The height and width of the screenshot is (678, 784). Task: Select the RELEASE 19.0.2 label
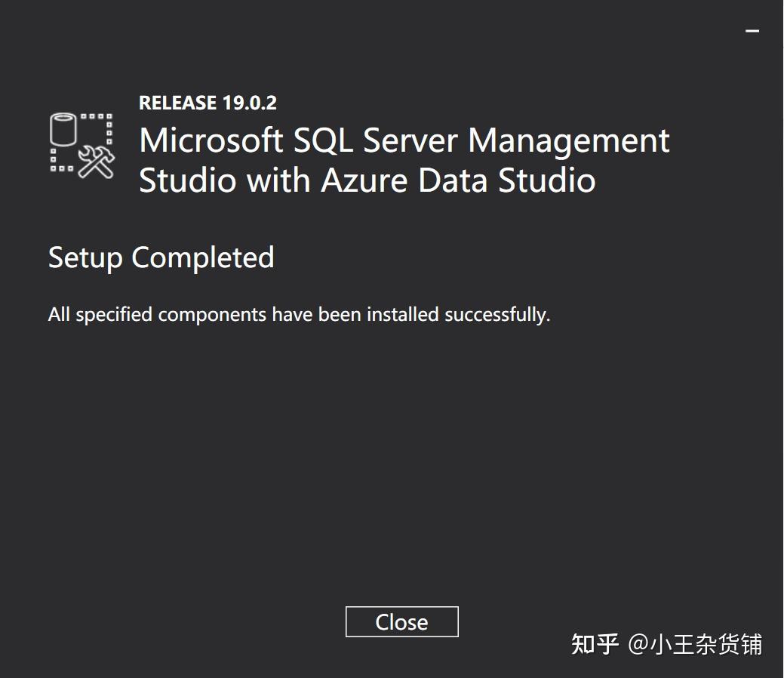(x=208, y=103)
